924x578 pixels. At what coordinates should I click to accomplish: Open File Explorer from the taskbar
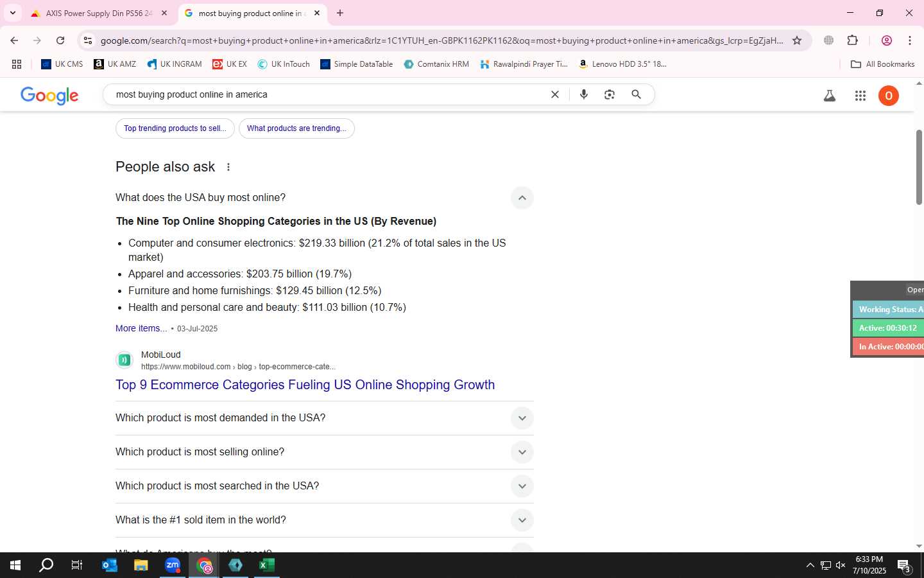(x=141, y=565)
